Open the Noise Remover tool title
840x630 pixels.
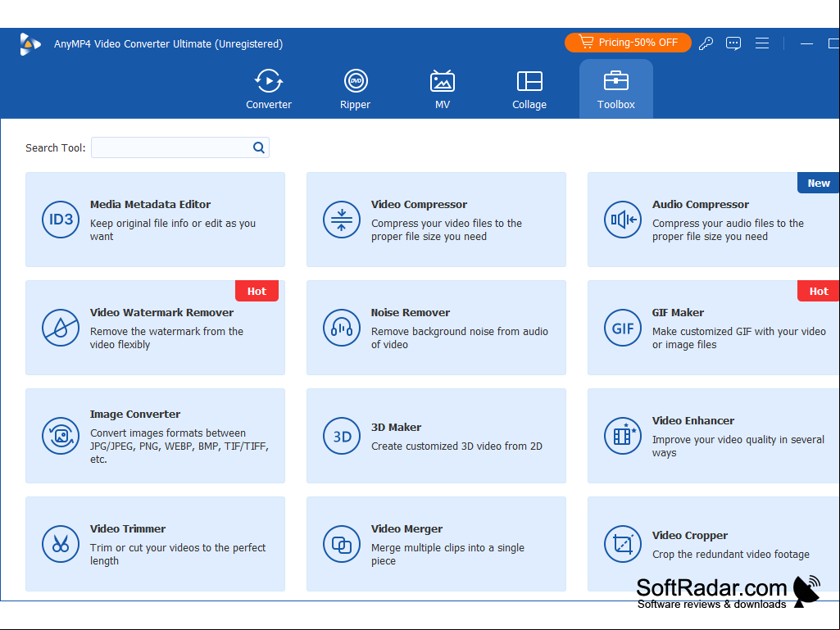pyautogui.click(x=411, y=312)
